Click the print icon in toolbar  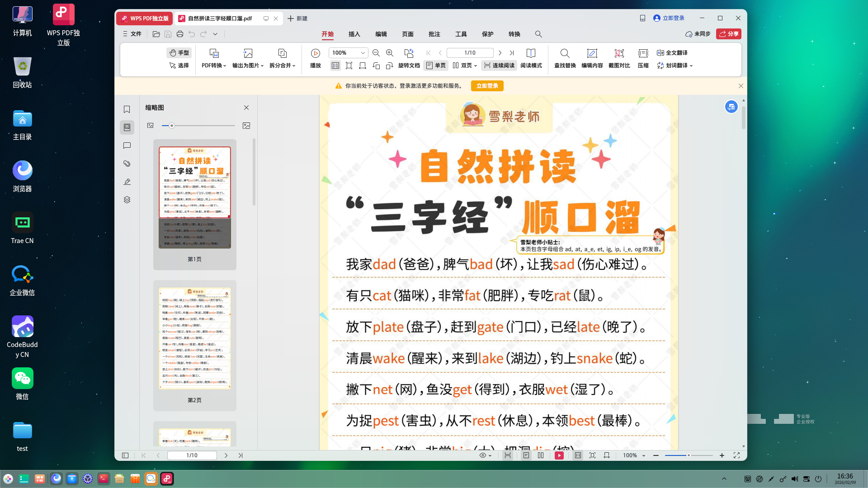click(x=180, y=34)
